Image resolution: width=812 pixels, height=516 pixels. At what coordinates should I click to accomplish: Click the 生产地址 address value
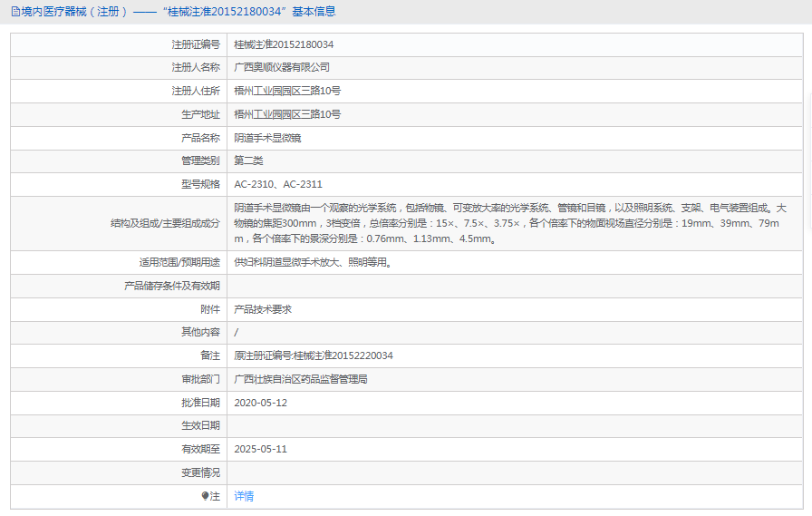pos(287,114)
